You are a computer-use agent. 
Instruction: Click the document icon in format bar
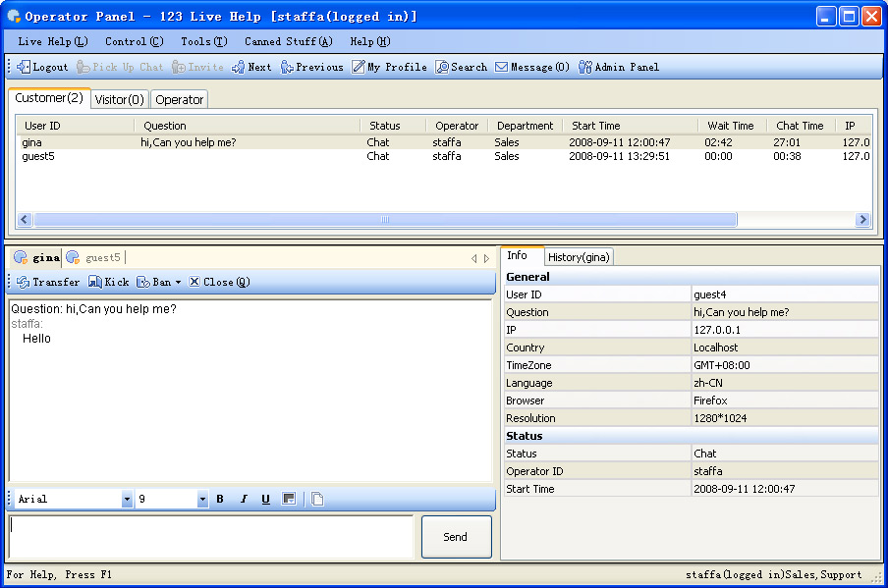tap(317, 499)
